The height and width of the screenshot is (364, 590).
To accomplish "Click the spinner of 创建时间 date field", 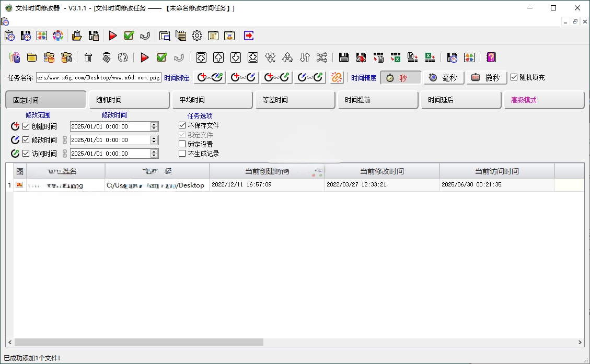I will click(x=154, y=126).
